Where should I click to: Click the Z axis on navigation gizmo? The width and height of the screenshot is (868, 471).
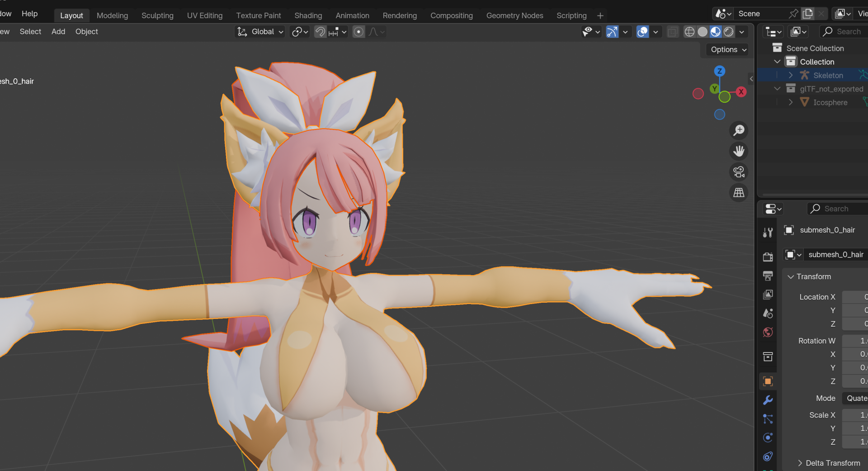719,71
